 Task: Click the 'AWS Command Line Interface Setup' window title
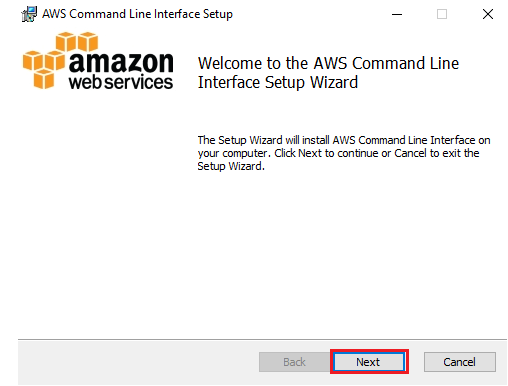pos(137,14)
